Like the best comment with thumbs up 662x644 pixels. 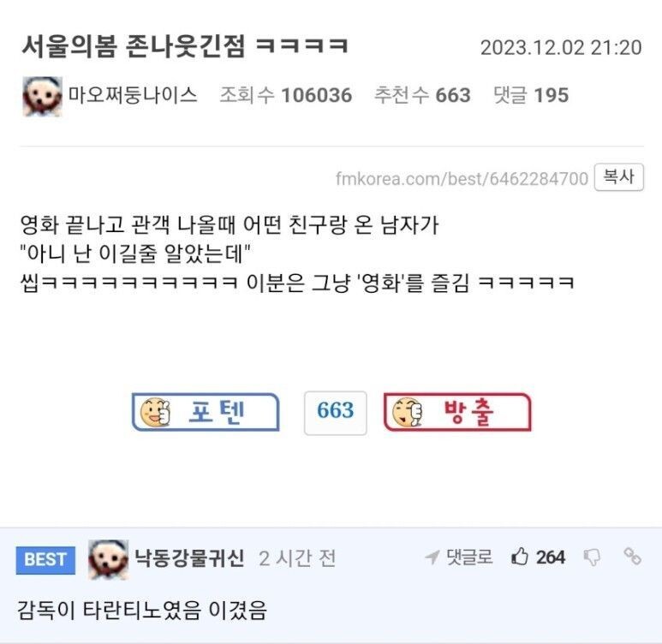(x=520, y=557)
